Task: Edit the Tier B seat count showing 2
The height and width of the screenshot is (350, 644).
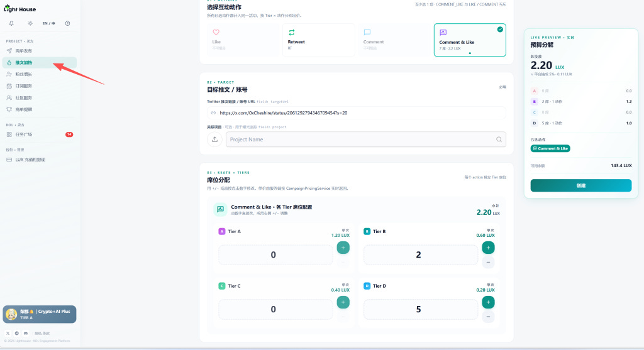Action: click(x=421, y=255)
